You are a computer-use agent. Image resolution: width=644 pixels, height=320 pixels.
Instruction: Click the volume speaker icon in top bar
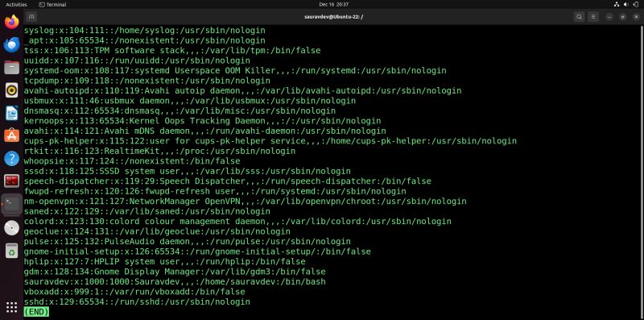(626, 5)
